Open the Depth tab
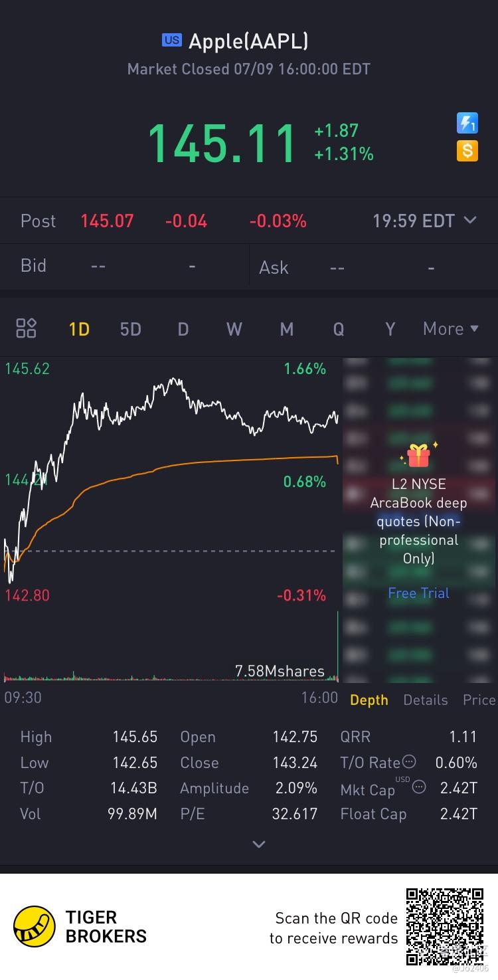 click(369, 700)
